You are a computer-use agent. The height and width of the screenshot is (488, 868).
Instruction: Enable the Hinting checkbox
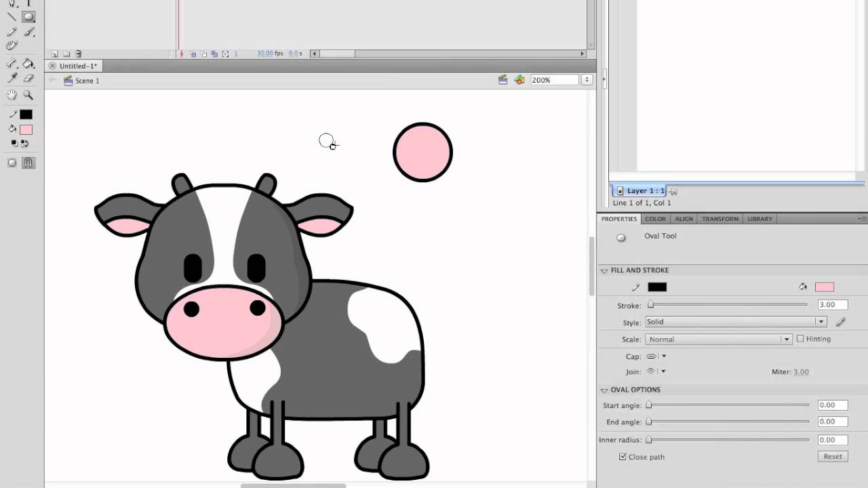click(x=802, y=339)
